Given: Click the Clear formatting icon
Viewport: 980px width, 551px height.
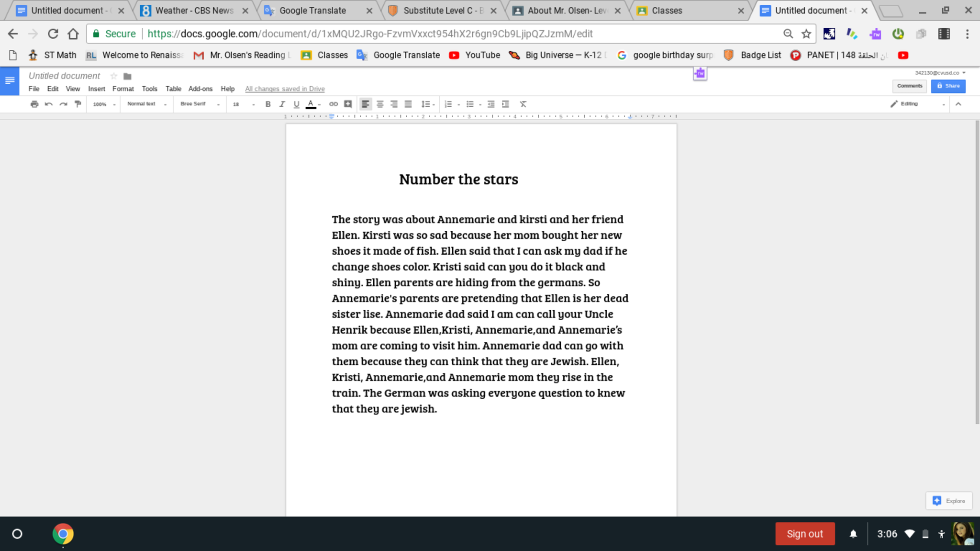Looking at the screenshot, I should (x=523, y=104).
